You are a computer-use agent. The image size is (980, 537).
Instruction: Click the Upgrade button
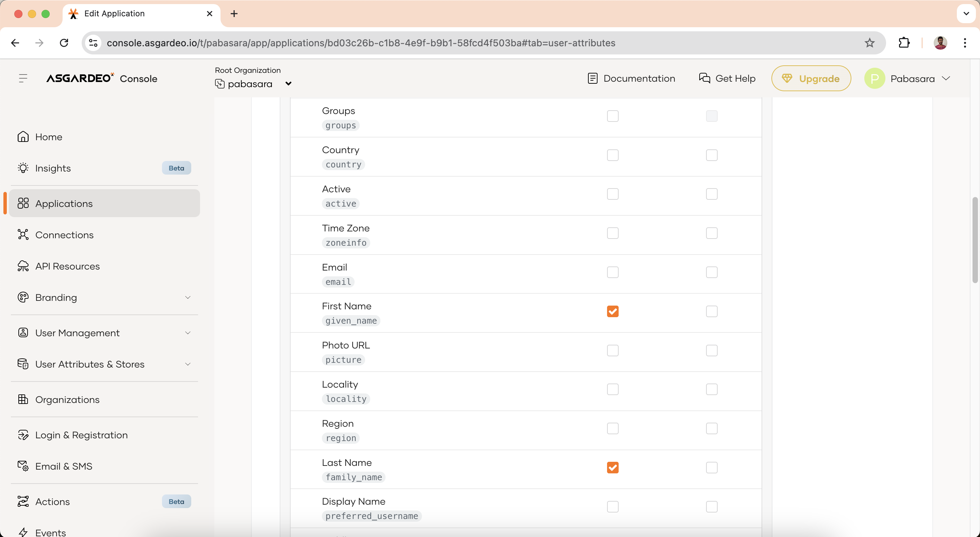(x=811, y=78)
